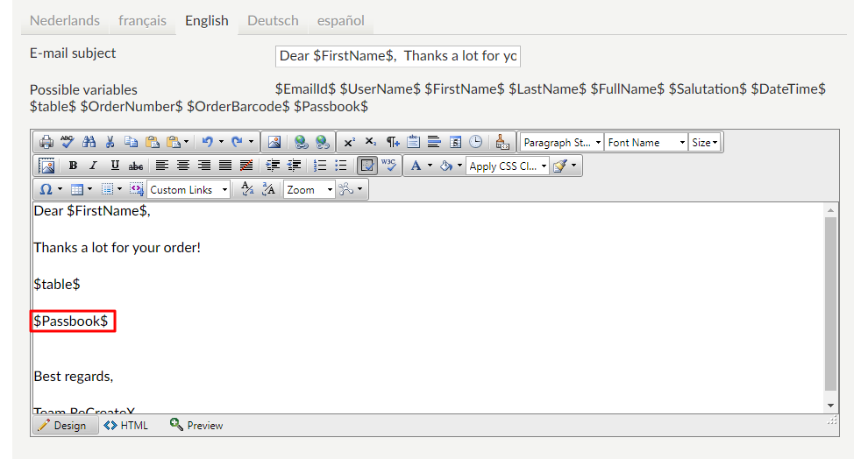Open the Font Name dropdown

(x=646, y=142)
